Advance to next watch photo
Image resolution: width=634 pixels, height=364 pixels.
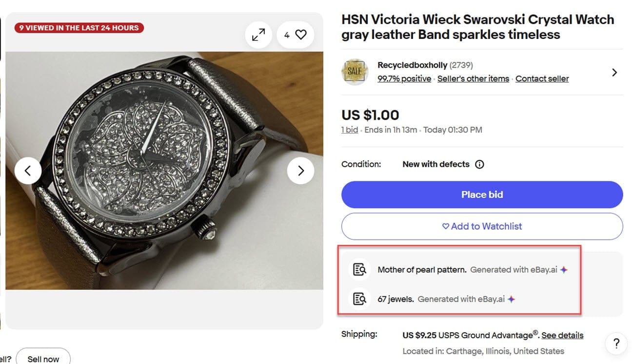300,171
